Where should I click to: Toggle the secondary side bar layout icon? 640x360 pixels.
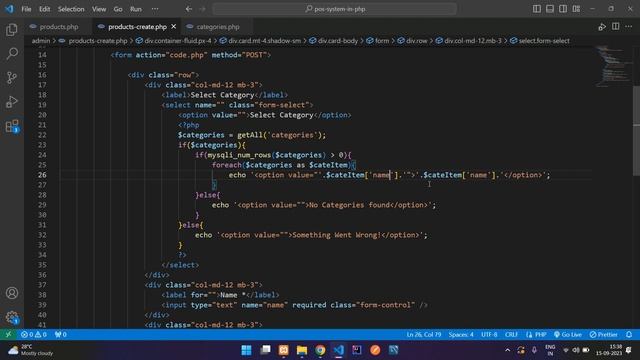coord(563,9)
